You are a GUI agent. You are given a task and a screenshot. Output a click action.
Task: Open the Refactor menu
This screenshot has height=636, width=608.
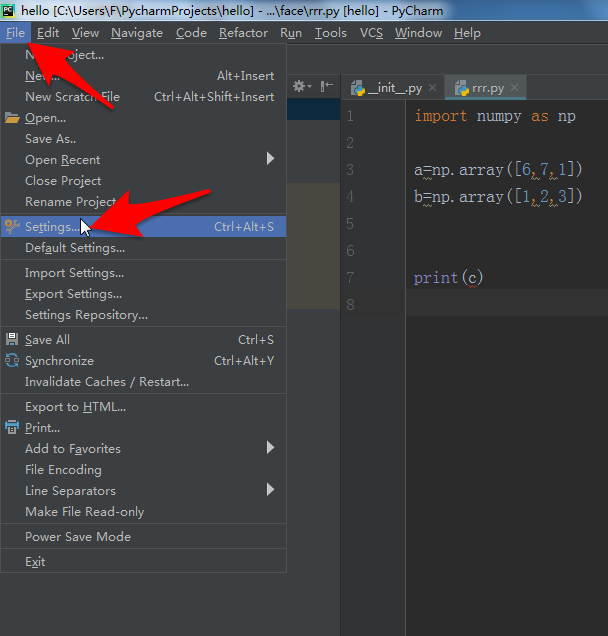coord(243,33)
